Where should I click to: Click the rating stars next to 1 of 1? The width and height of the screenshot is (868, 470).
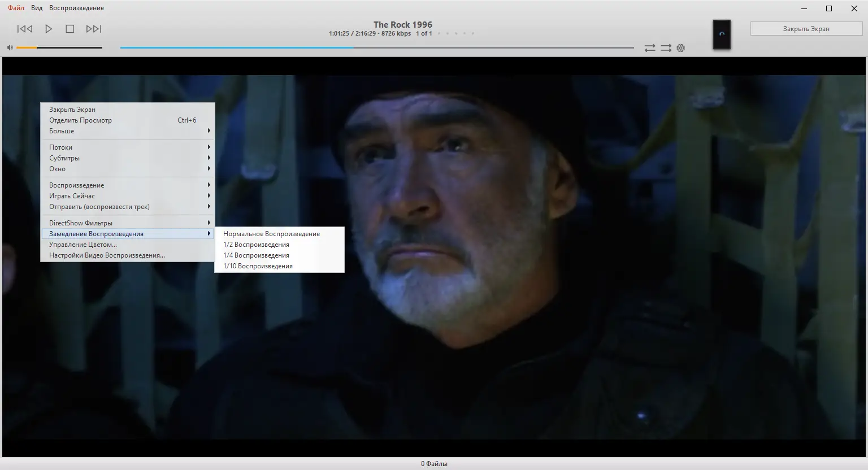456,33
